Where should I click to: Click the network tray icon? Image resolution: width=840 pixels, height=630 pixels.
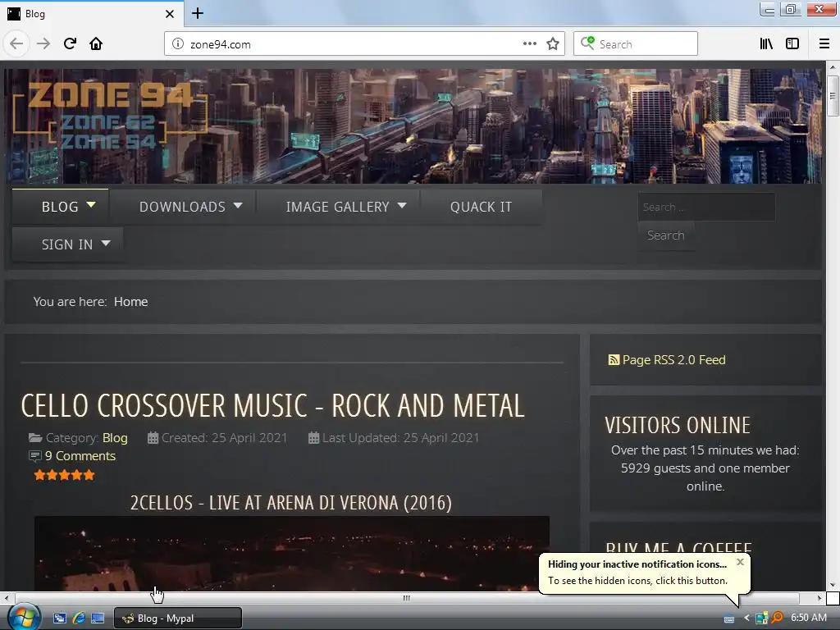pyautogui.click(x=761, y=619)
